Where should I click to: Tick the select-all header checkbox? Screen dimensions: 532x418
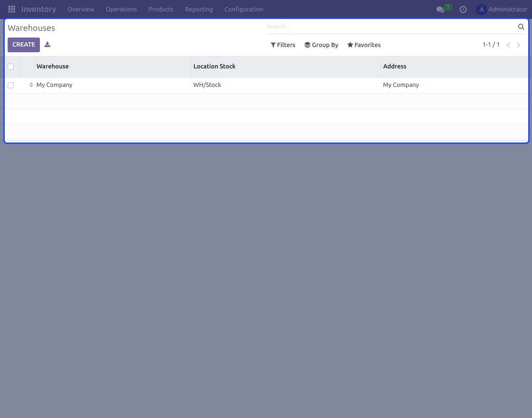tap(11, 66)
